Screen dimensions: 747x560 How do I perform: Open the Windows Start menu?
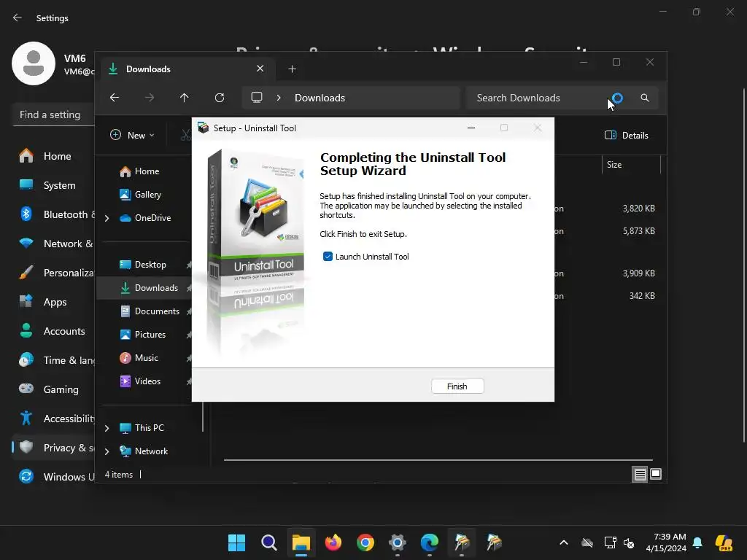[x=237, y=542]
